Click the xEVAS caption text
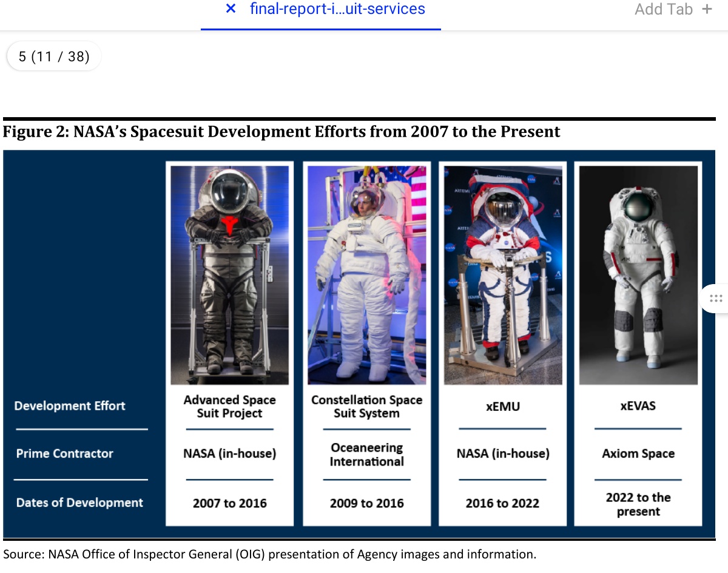Image resolution: width=728 pixels, height=573 pixels. tap(638, 405)
